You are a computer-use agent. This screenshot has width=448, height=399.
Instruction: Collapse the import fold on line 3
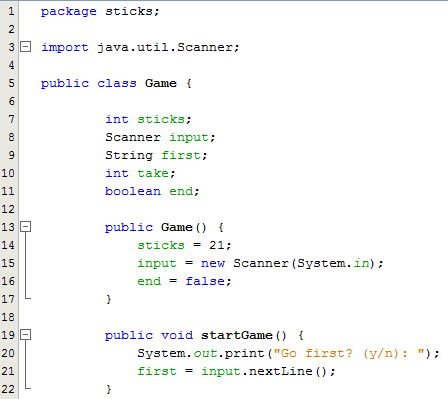pyautogui.click(x=26, y=47)
